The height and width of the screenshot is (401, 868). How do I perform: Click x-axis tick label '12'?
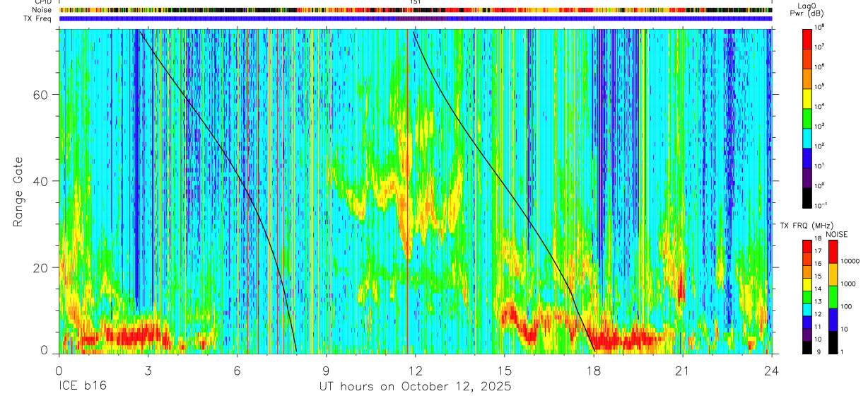tap(416, 370)
